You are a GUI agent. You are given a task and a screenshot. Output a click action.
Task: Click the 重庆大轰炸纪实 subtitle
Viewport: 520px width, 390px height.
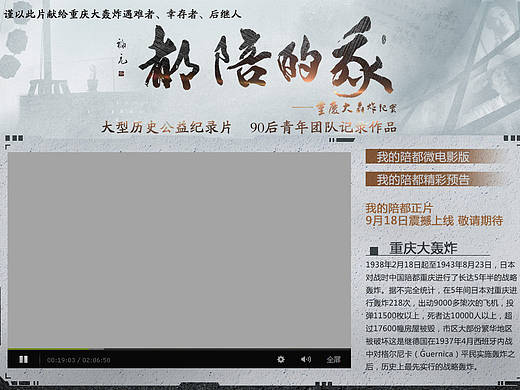pyautogui.click(x=357, y=108)
